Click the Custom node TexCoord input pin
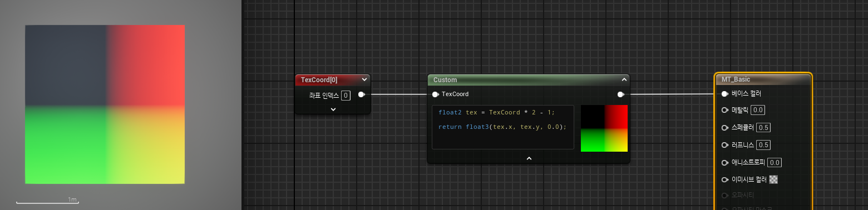Screen dimensions: 868x210 (x=436, y=94)
